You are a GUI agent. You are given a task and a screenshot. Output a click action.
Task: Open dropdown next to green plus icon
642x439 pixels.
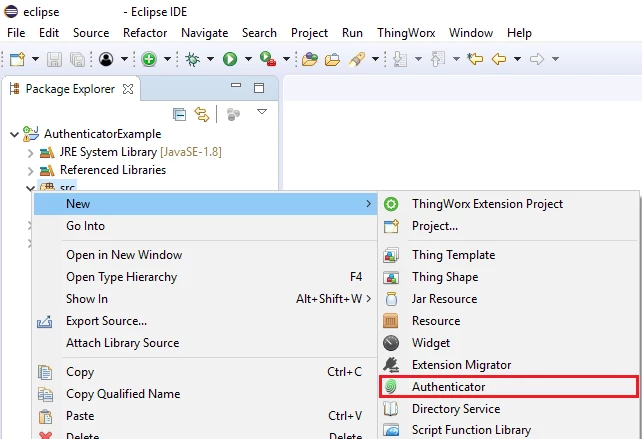(x=167, y=59)
